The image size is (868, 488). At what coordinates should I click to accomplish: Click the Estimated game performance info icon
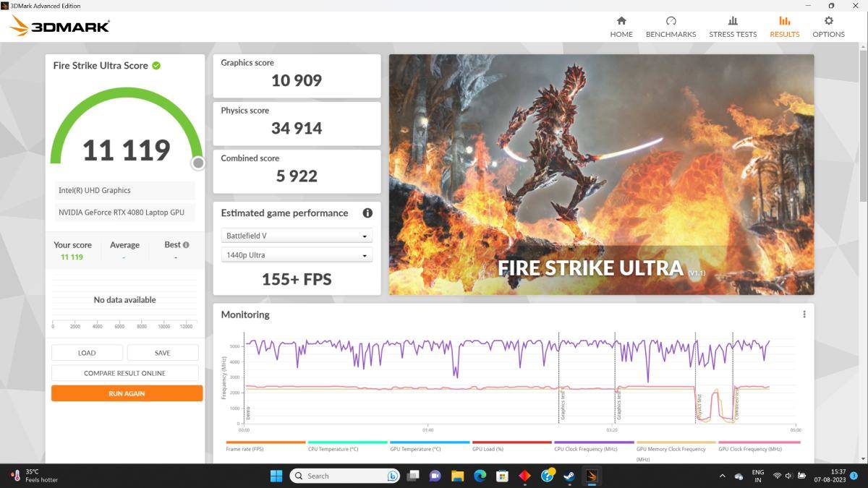point(367,213)
